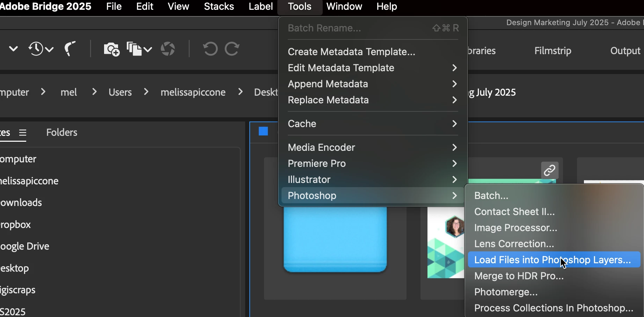This screenshot has width=644, height=317.
Task: Click the mel breadcrumb
Action: [69, 92]
